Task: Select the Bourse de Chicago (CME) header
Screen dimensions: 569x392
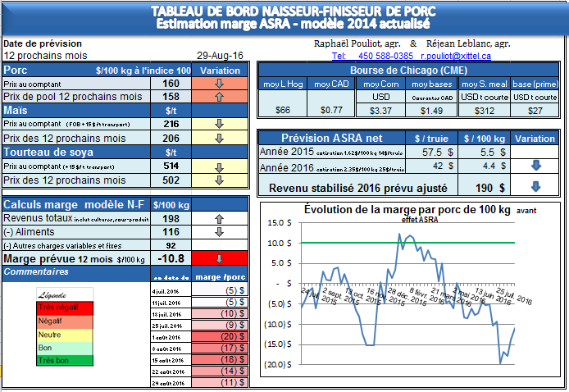Action: [x=409, y=70]
